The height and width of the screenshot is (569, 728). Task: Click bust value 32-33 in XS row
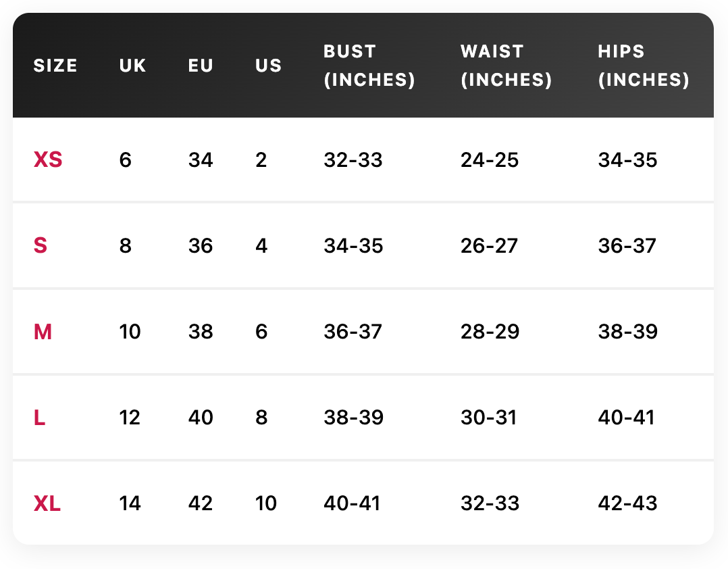pos(353,160)
